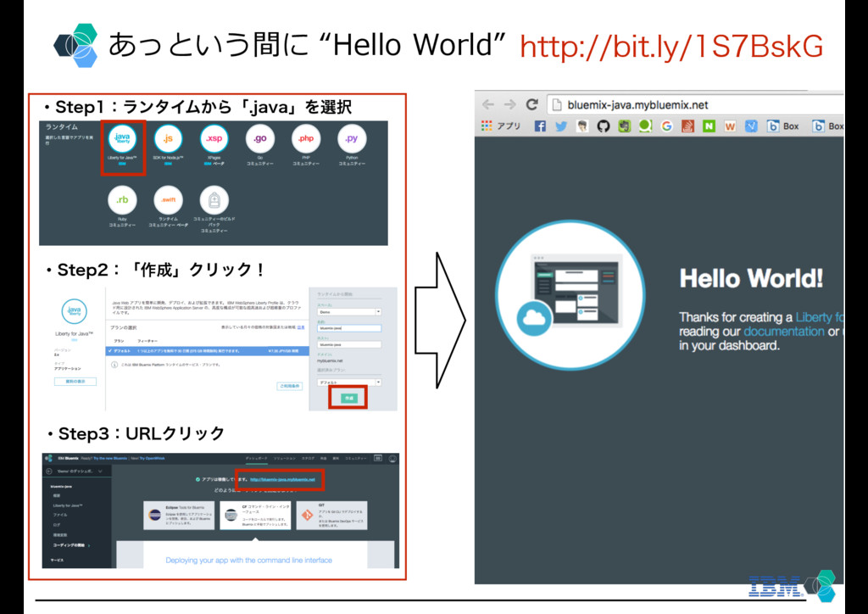Switch to the Dashboard header tab

256,459
